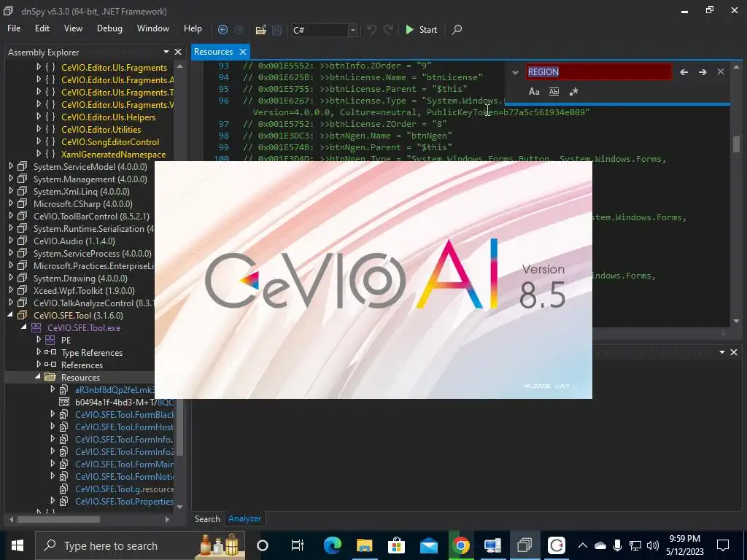Click the CeVIO AI taskbar icon
Image resolution: width=747 pixels, height=560 pixels.
pyautogui.click(x=557, y=545)
